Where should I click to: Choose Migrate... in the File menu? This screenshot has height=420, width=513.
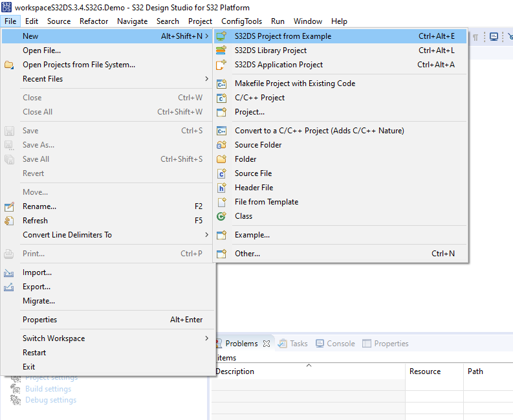click(107, 301)
